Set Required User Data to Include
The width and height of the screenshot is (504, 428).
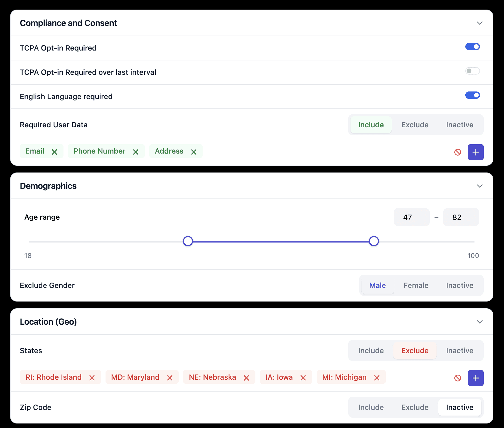tap(371, 125)
